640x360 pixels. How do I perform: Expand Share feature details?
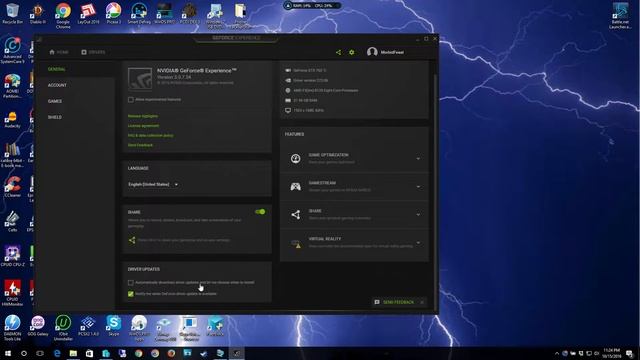coord(418,215)
